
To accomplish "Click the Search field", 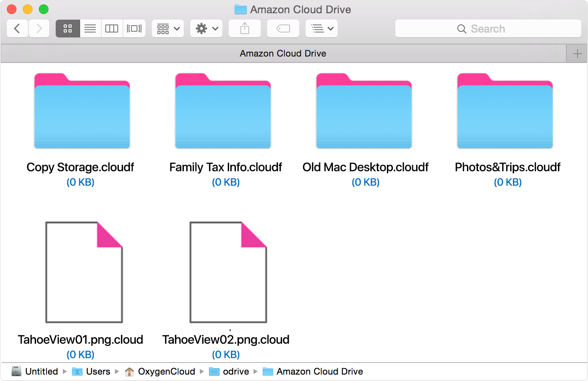I will tap(488, 28).
